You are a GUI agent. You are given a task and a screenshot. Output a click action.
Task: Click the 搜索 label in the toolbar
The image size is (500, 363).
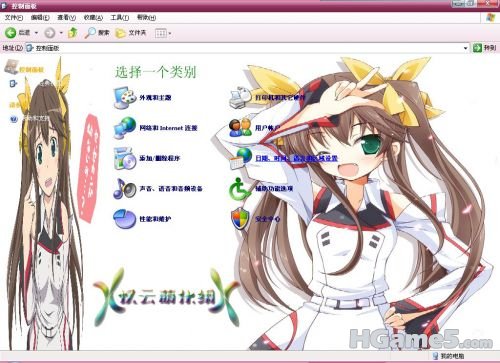coord(103,33)
